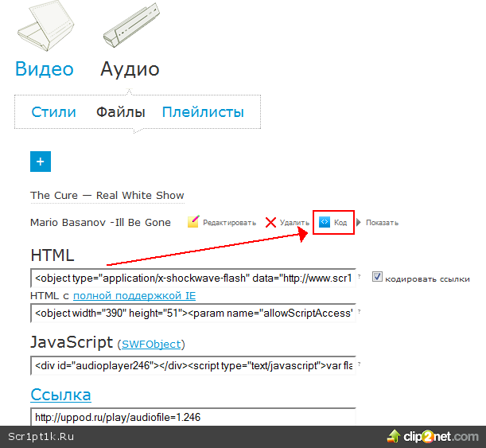Click the Редактировать label
Viewport: 486px width, 448px height.
[x=229, y=223]
